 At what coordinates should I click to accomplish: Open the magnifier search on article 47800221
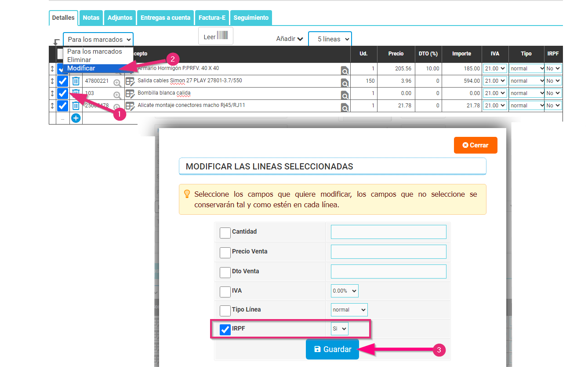coord(116,81)
